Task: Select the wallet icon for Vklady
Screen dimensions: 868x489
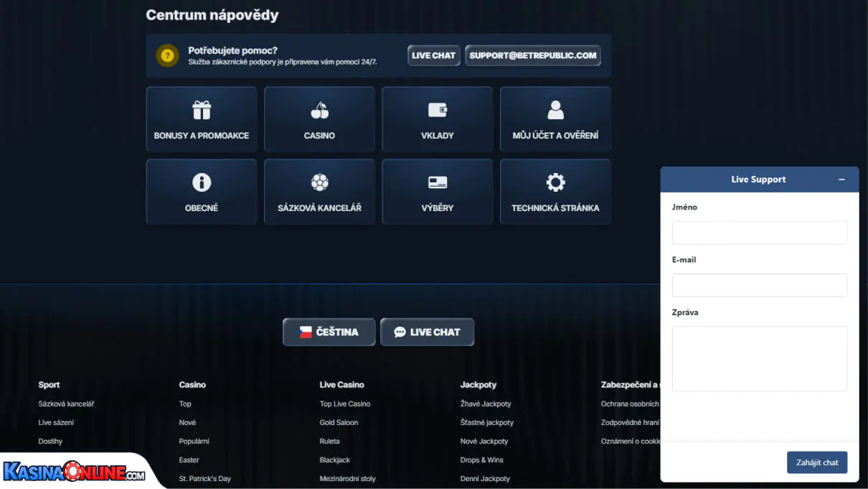Action: (x=438, y=110)
